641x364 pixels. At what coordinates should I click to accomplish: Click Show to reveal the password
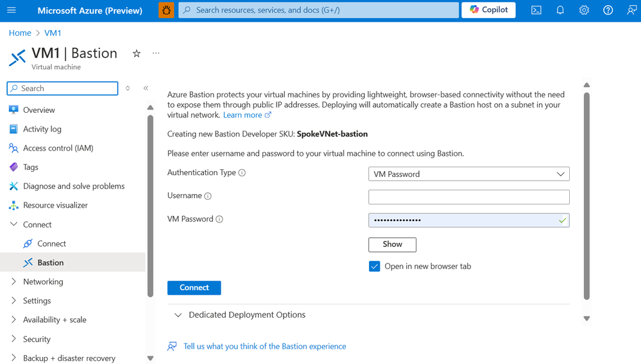[x=393, y=244]
